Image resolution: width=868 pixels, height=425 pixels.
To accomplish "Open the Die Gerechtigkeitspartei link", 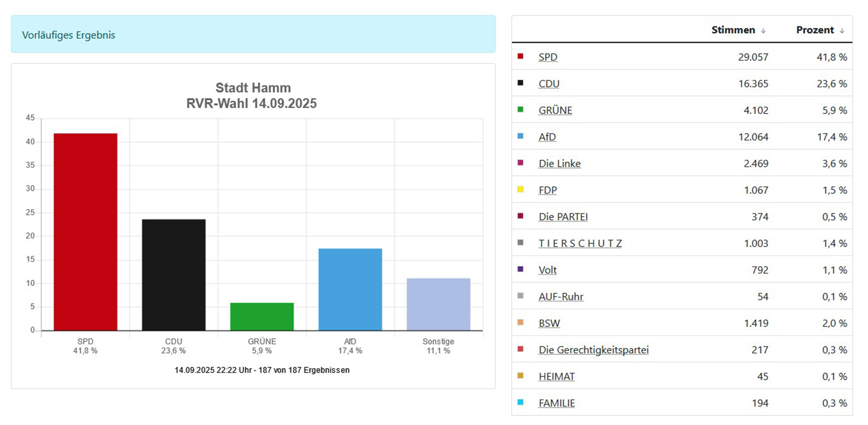I will 594,350.
